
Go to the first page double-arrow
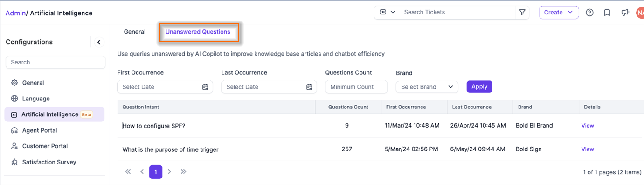(x=128, y=172)
